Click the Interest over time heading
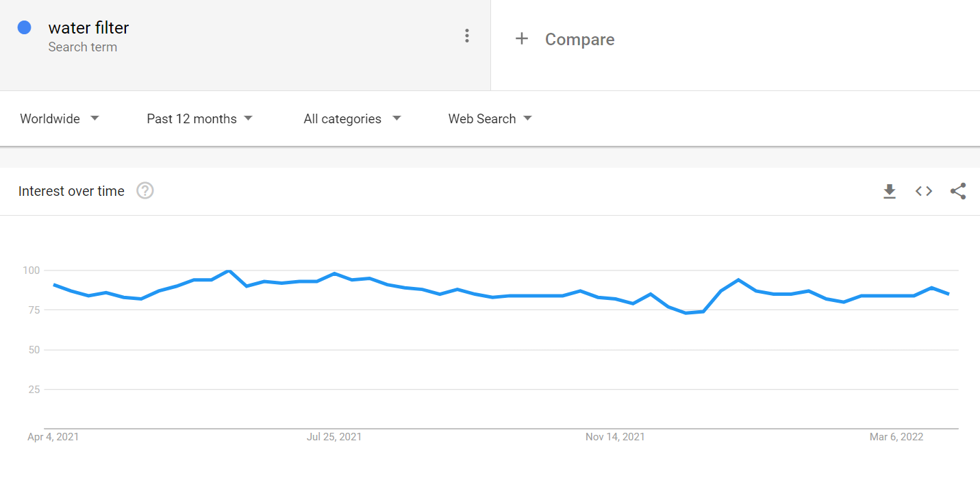The image size is (980, 478). [x=71, y=192]
